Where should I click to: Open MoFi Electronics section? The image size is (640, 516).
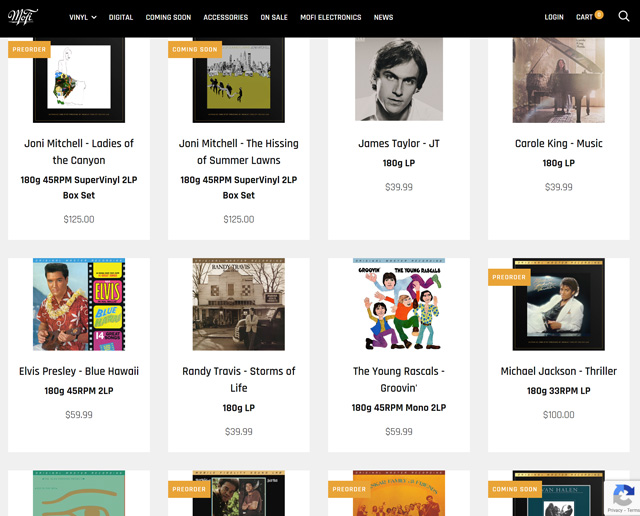click(331, 17)
